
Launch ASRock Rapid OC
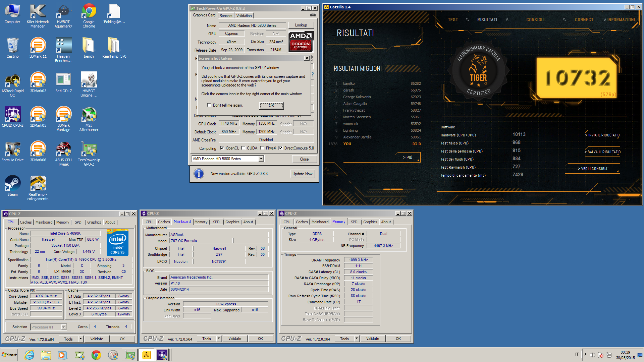(12, 84)
